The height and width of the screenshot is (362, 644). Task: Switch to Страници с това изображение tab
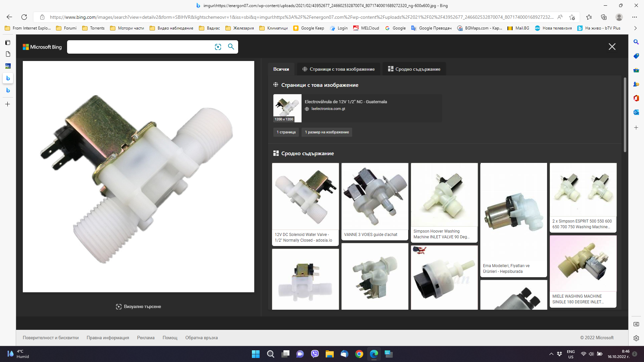coord(338,69)
